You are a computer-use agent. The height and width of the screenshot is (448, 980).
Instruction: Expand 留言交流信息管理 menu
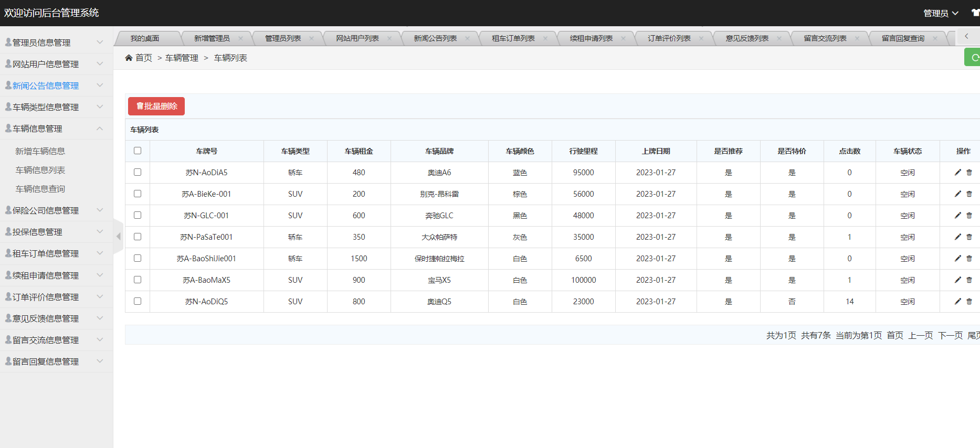[x=56, y=340]
